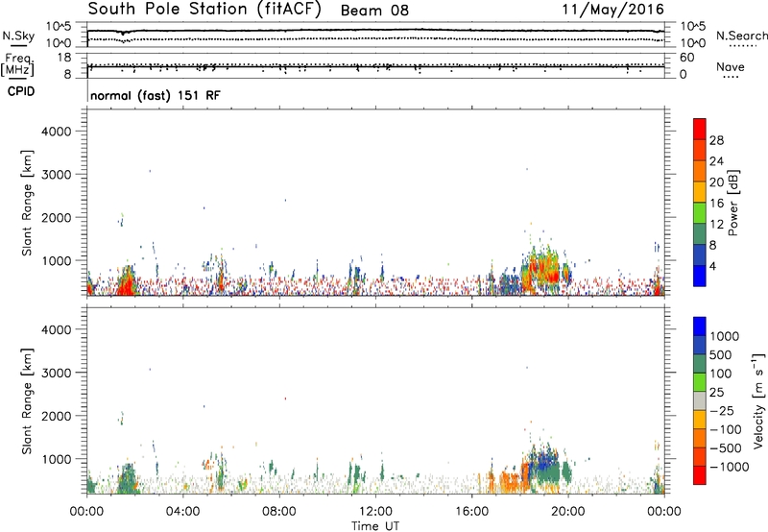768x532 pixels.
Task: Select the power colorbar '4' tick label
Action: [713, 267]
